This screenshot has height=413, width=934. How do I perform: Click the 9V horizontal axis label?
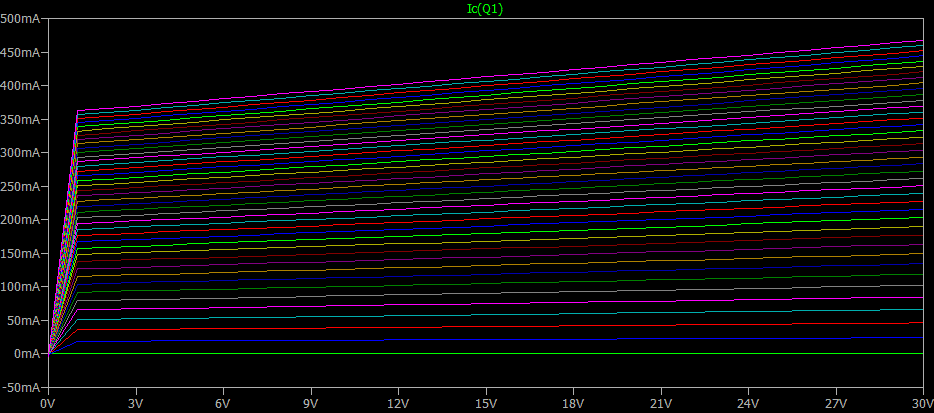point(310,403)
